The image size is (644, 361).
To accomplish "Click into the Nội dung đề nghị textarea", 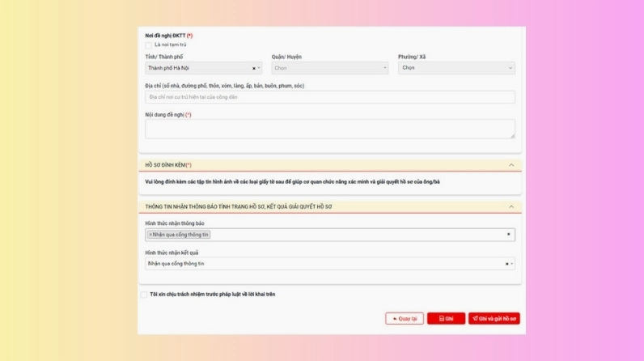I will pos(329,130).
